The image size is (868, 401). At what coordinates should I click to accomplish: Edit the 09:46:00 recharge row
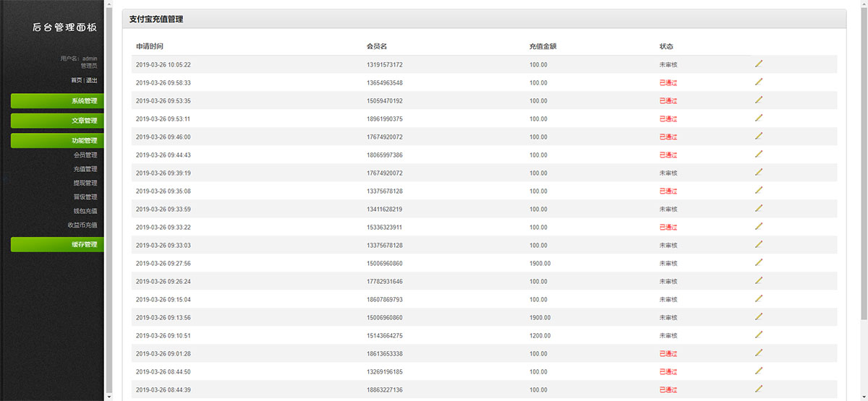pyautogui.click(x=759, y=136)
